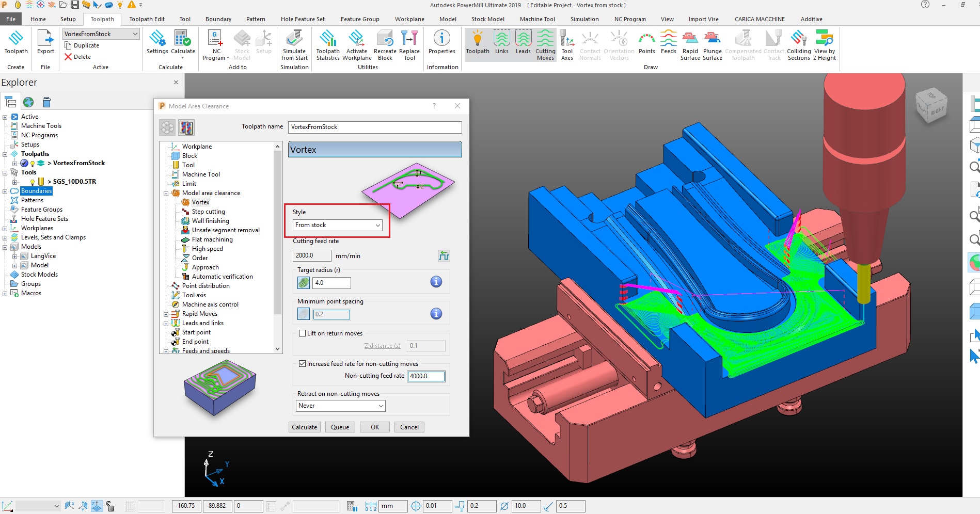Uncheck Increase feed rate for non-cutting moves
980x514 pixels.
click(x=303, y=363)
